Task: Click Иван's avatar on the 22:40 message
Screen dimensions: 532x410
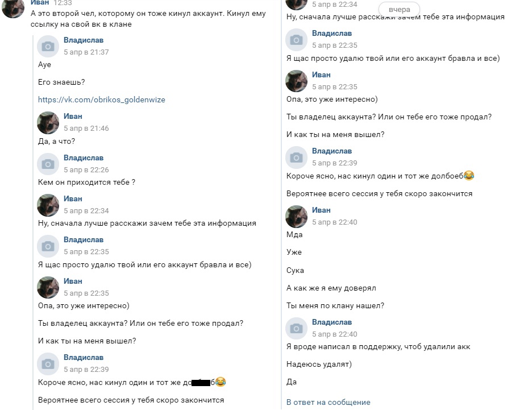Action: click(296, 216)
